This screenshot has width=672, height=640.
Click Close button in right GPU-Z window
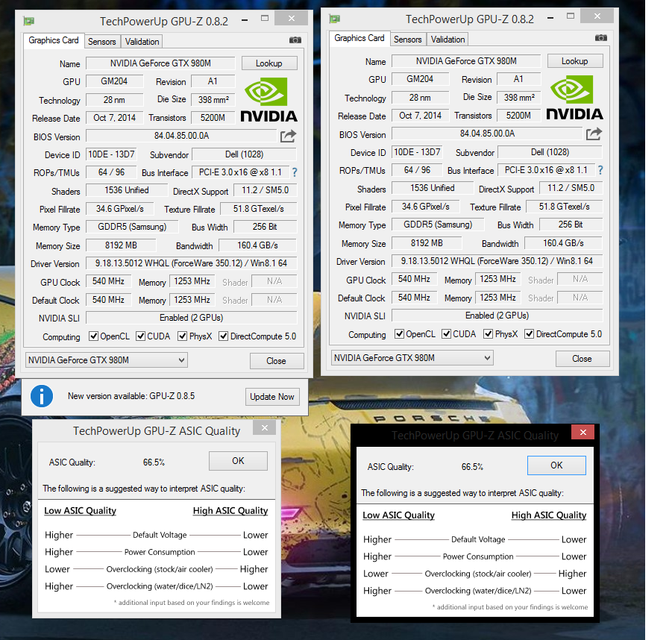582,359
